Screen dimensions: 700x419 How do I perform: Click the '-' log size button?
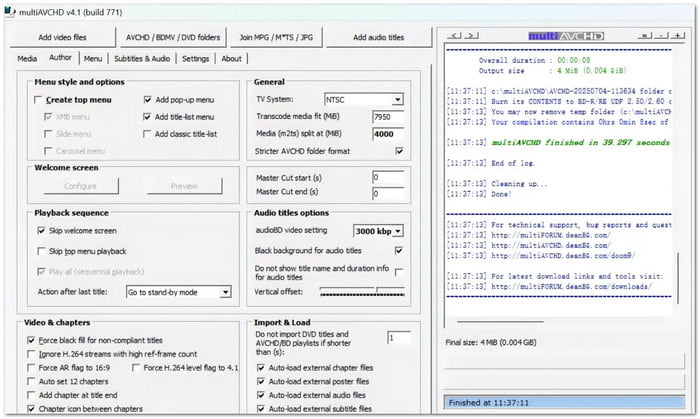tap(661, 36)
